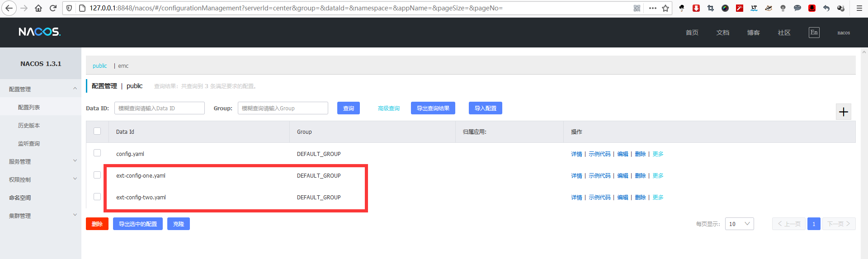
Task: Toggle the select-all checkbox in table header
Action: pos(97,131)
